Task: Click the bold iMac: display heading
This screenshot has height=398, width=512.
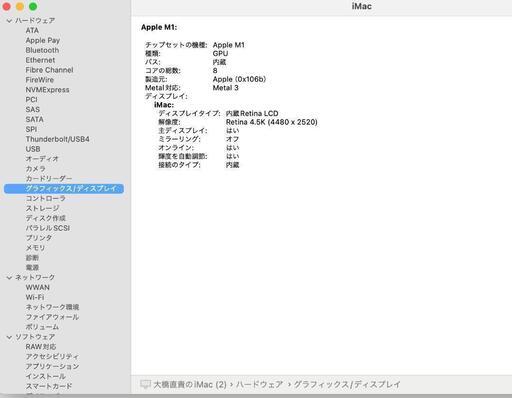Action: click(164, 105)
